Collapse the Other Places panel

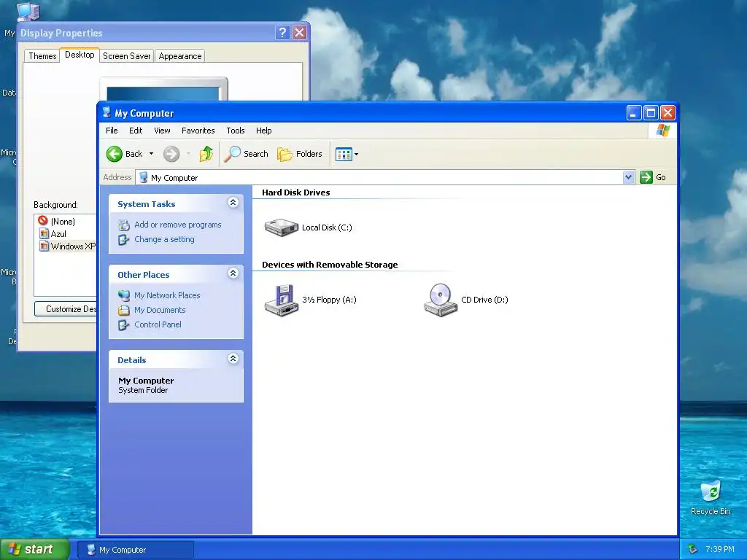click(233, 273)
